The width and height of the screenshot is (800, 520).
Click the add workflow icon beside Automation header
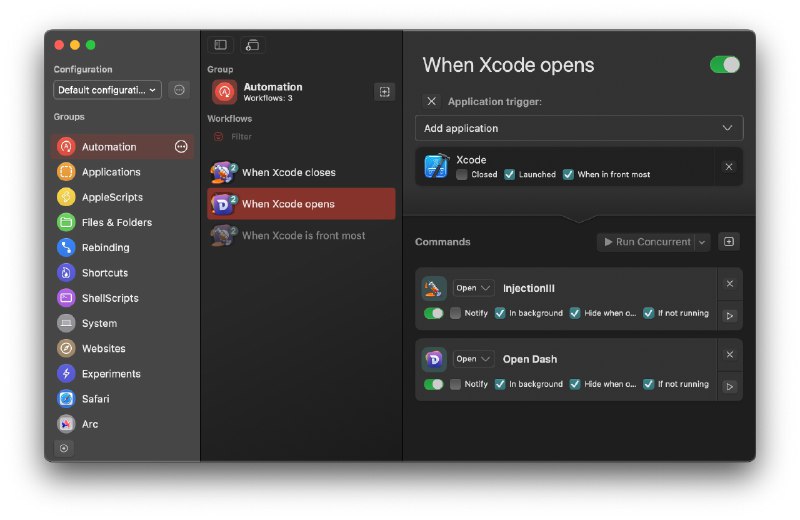click(384, 92)
